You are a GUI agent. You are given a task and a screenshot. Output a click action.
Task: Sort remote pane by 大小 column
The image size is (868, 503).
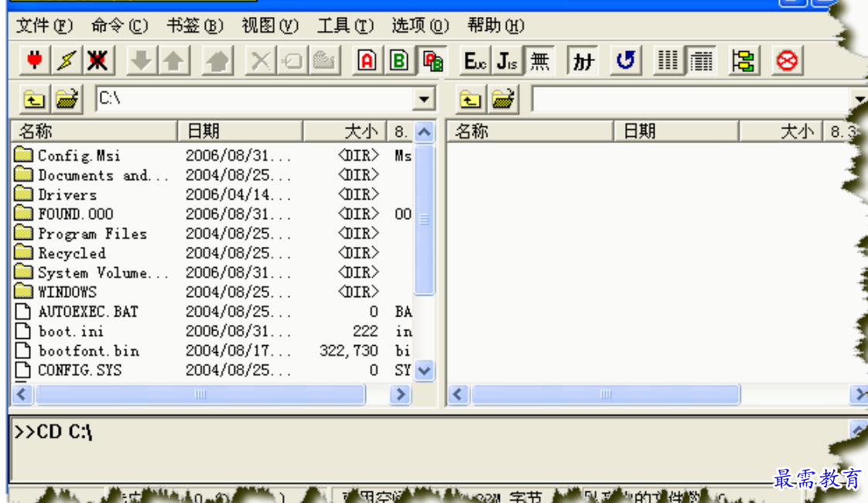click(781, 132)
